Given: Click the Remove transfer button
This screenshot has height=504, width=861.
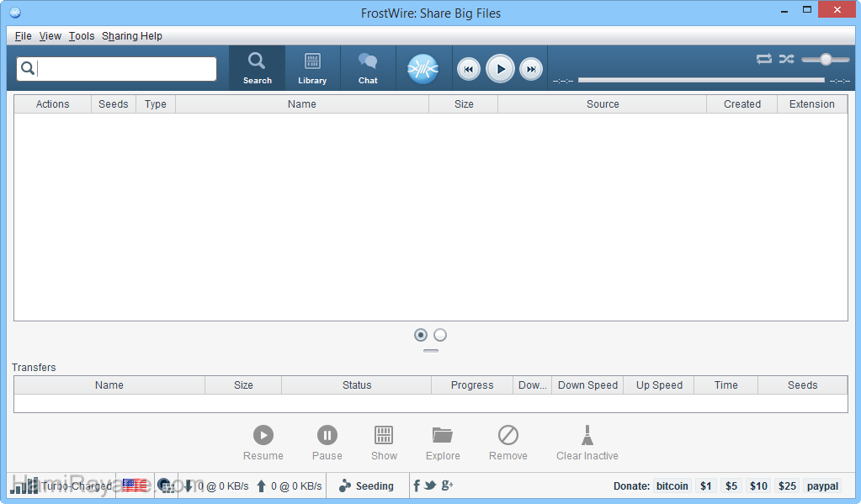Looking at the screenshot, I should (x=508, y=443).
